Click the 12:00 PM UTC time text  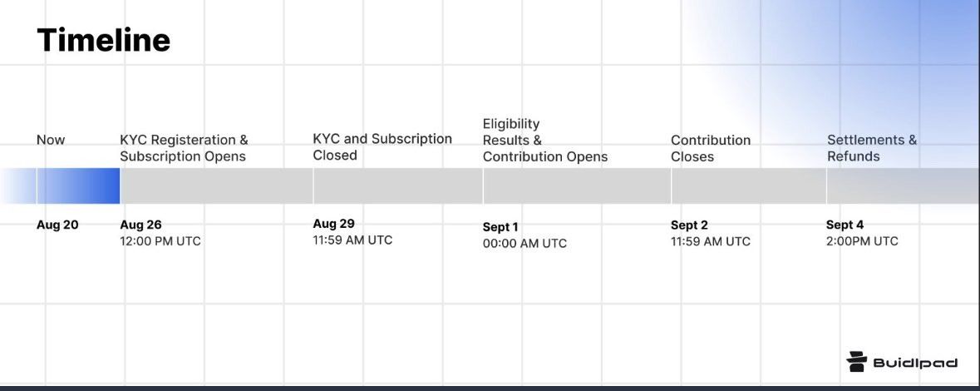click(x=160, y=241)
